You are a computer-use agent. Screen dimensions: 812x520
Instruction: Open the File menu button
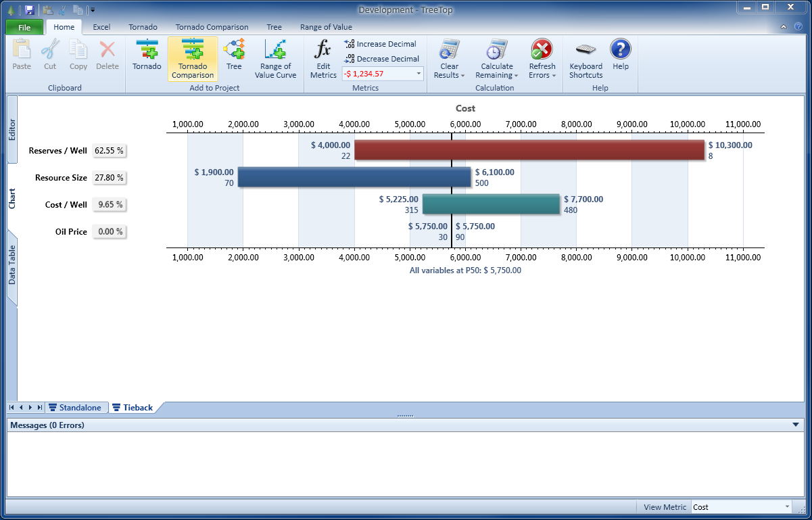pos(24,28)
